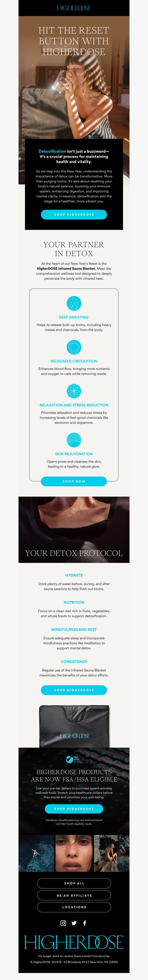Viewport: 148px width, 980px height.
Task: Open the Locations button
Action: click(74, 907)
